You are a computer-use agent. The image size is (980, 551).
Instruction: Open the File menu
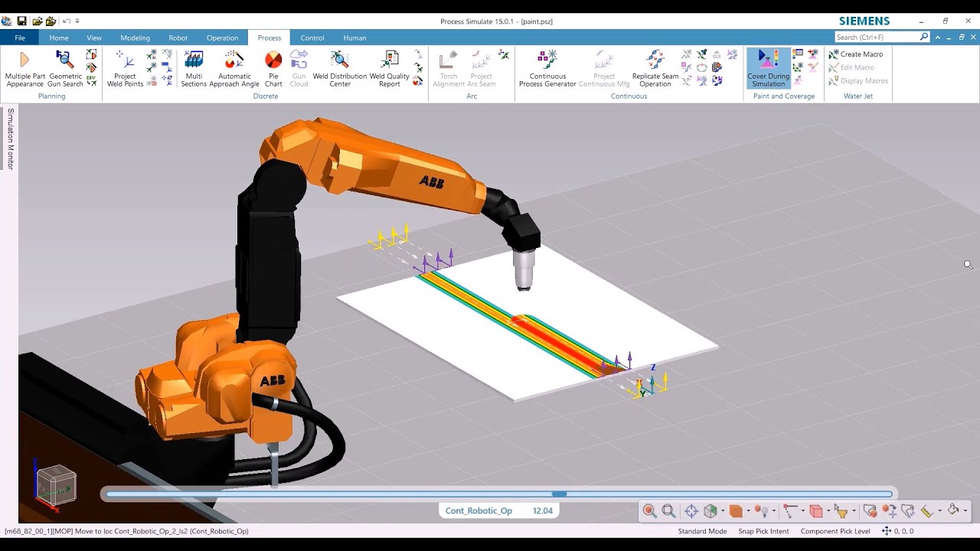20,37
